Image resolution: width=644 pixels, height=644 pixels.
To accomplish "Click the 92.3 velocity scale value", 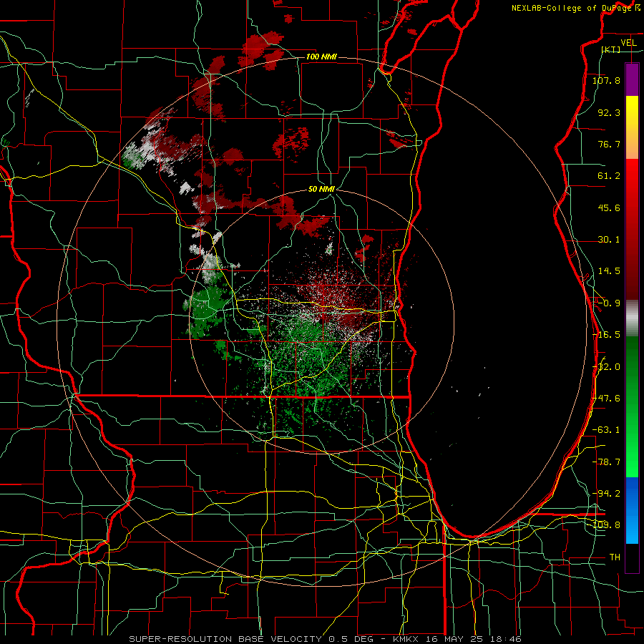I will [x=609, y=112].
